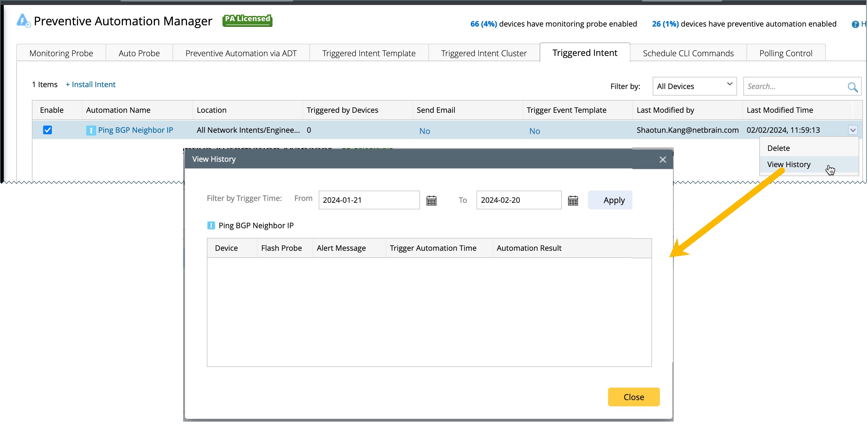Image resolution: width=868 pixels, height=426 pixels.
Task: Close the View History dialog with X
Action: [662, 160]
